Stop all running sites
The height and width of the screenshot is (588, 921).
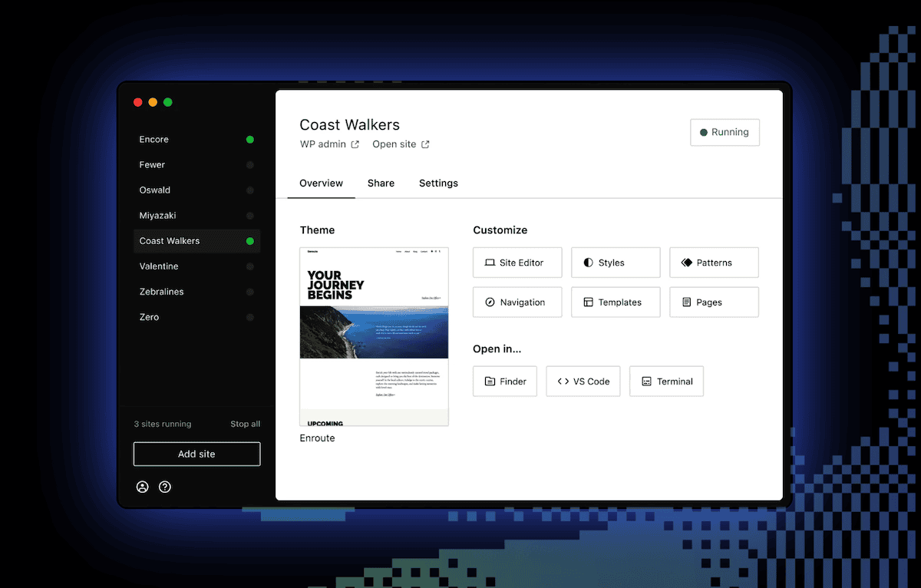[x=245, y=424]
